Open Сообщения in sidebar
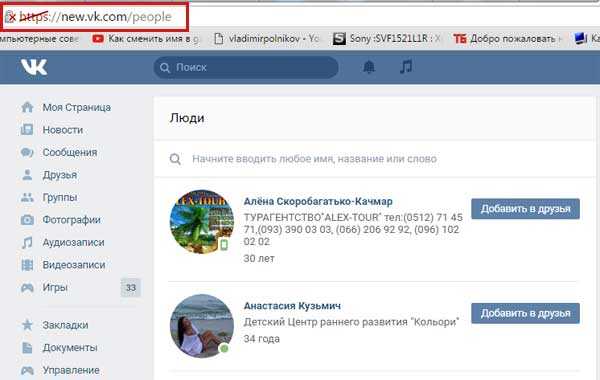 click(70, 152)
